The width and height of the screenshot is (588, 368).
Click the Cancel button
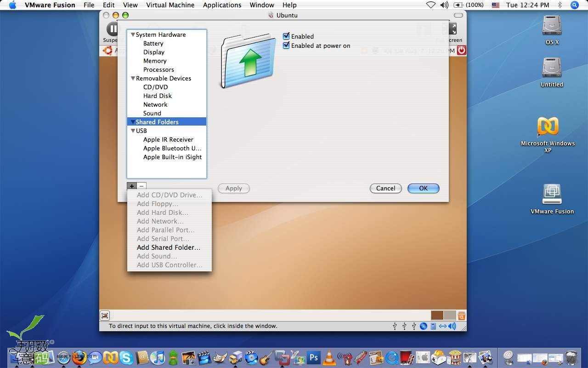[x=385, y=188]
